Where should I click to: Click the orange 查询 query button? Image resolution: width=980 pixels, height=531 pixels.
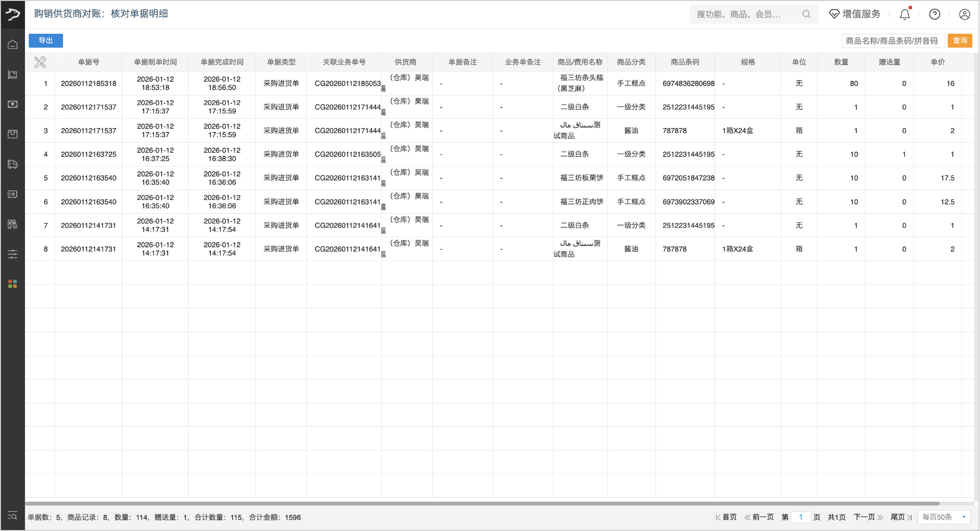pos(959,41)
